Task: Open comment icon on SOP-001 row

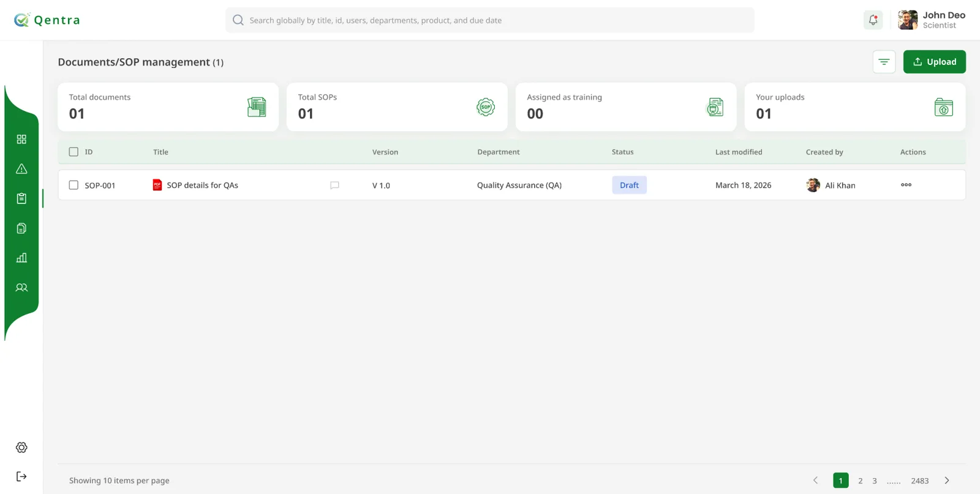Action: coord(334,185)
